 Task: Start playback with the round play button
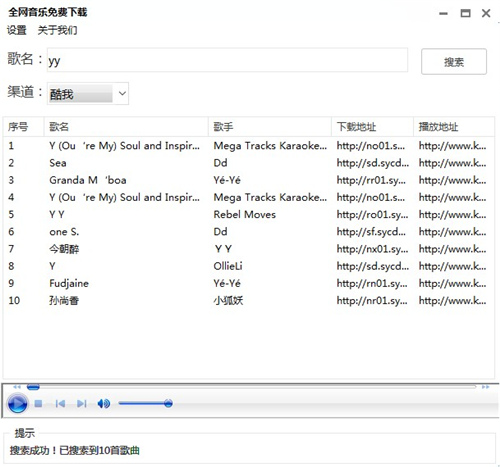point(17,404)
